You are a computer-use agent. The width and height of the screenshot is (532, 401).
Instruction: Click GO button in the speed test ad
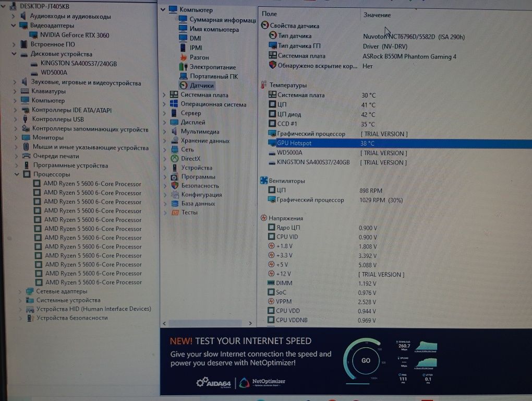(366, 360)
